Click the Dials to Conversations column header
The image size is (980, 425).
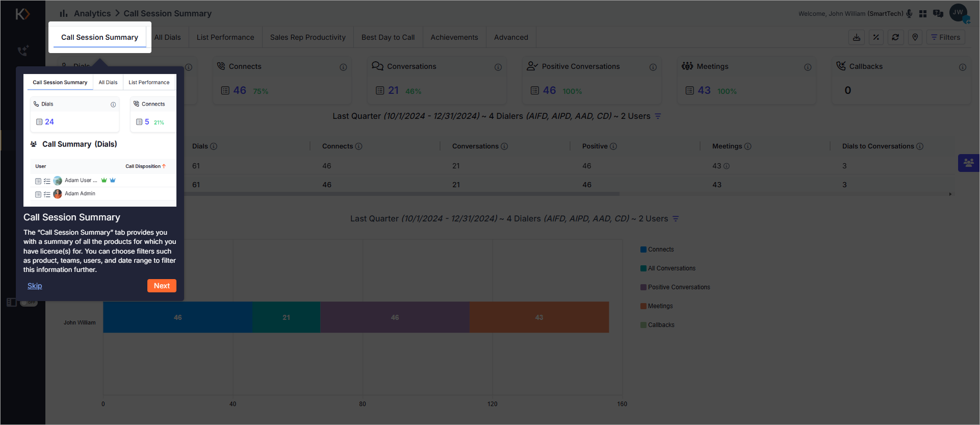878,146
